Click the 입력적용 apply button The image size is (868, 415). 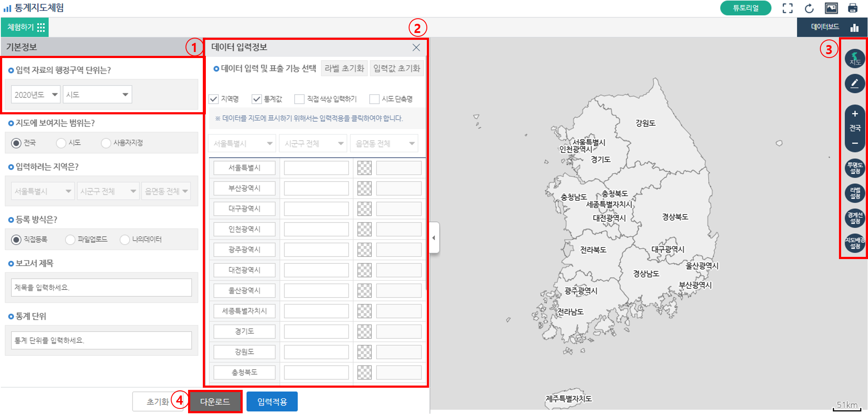272,401
